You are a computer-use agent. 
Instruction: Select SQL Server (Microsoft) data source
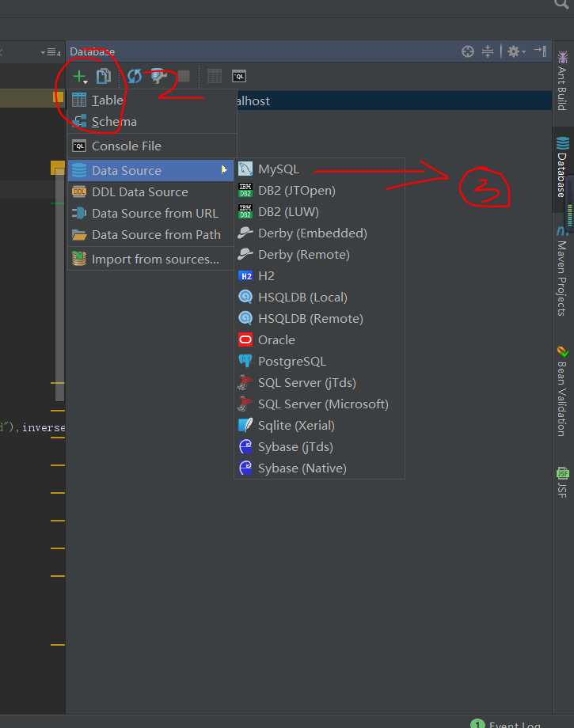pos(319,404)
